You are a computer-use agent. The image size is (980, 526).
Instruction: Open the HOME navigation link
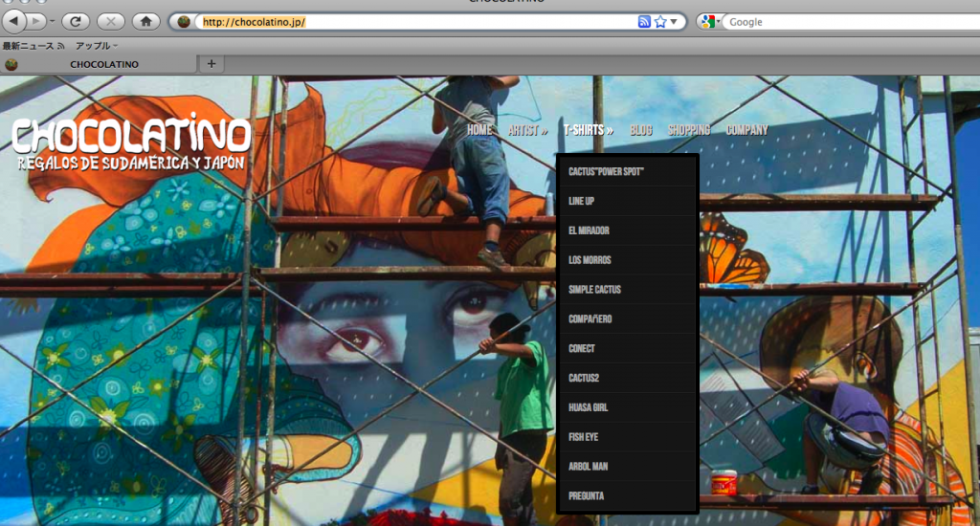point(479,130)
